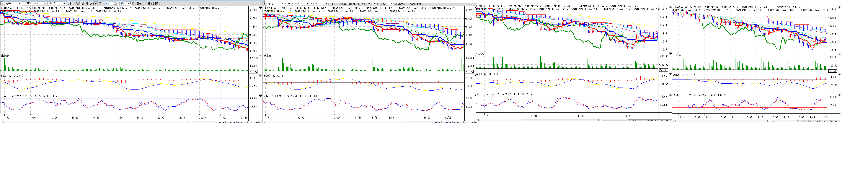Select the daily 日 timeframe button in first chart
This screenshot has width=868, height=195.
83,3
